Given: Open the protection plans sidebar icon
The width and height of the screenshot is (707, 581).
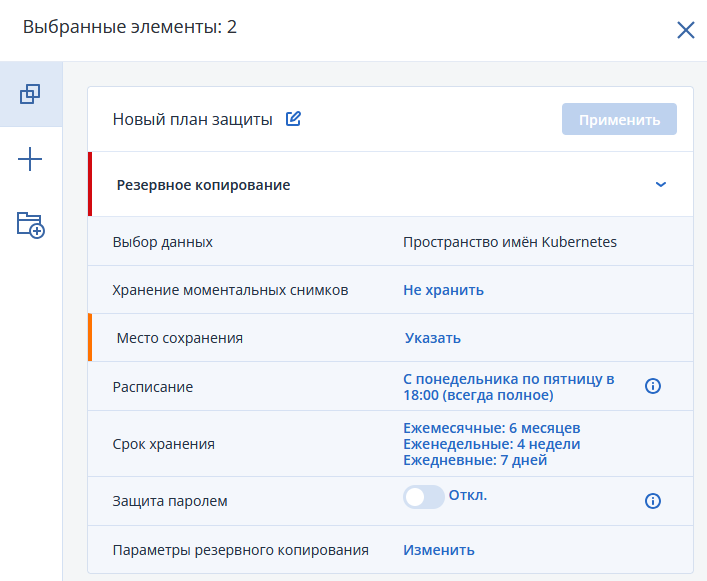Looking at the screenshot, I should (x=30, y=94).
